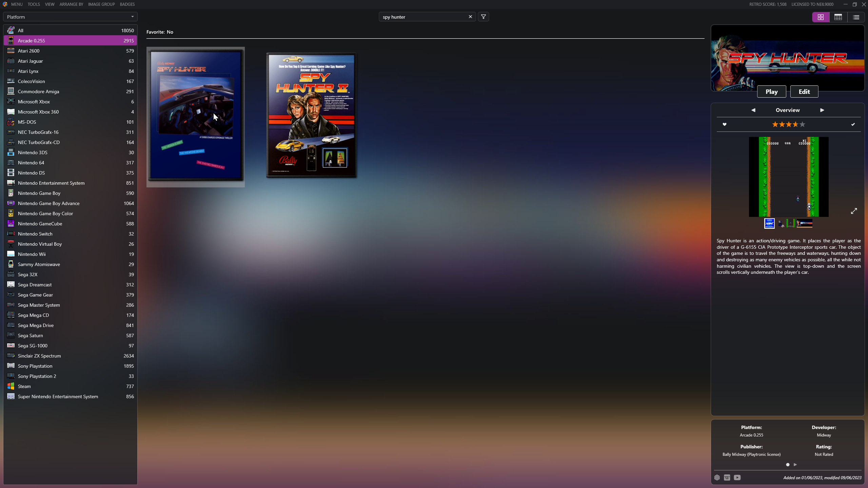The height and width of the screenshot is (488, 868).
Task: Open the BADGES menu
Action: tap(127, 4)
